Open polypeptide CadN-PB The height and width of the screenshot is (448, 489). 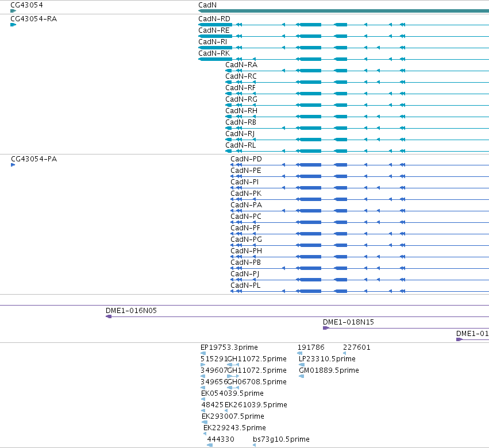246,262
